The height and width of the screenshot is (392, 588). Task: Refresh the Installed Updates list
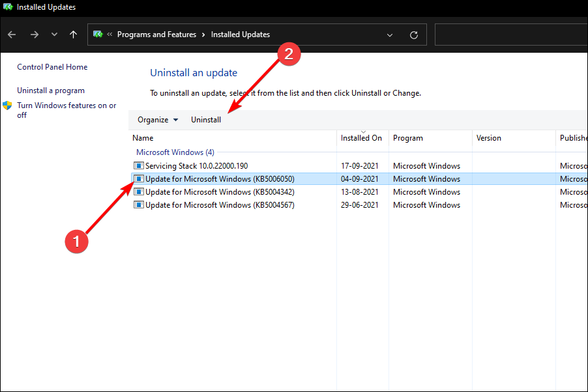pos(414,35)
